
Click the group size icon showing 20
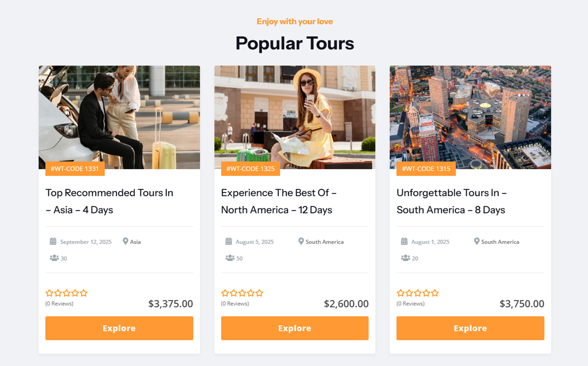pos(405,258)
